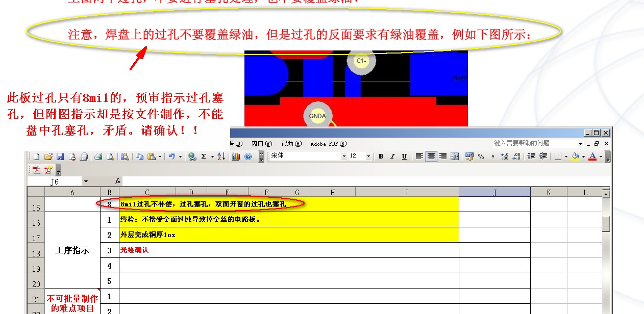Viewport: 644px width, 314px height.
Task: Click the Print icon in toolbar
Action: coord(98,156)
